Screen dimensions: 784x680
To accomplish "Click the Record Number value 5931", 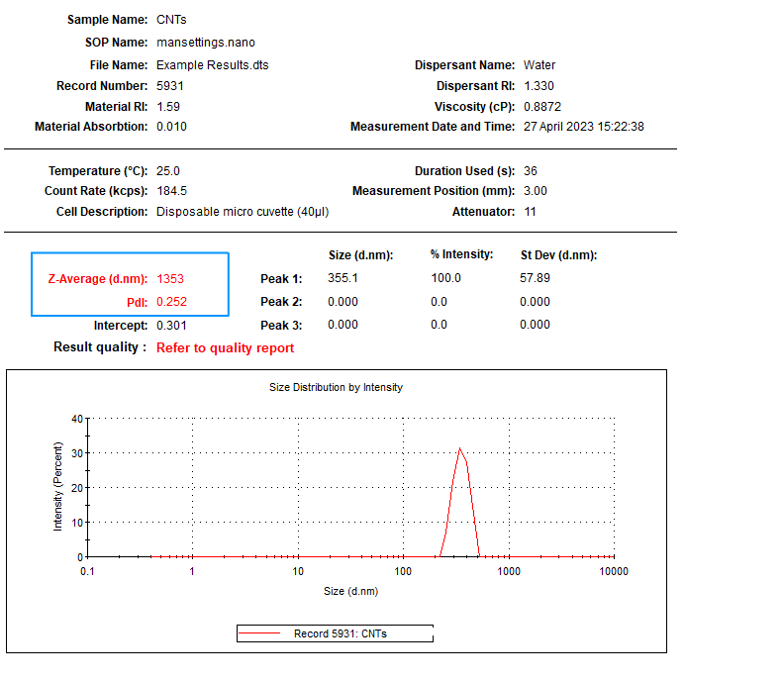I will (170, 86).
